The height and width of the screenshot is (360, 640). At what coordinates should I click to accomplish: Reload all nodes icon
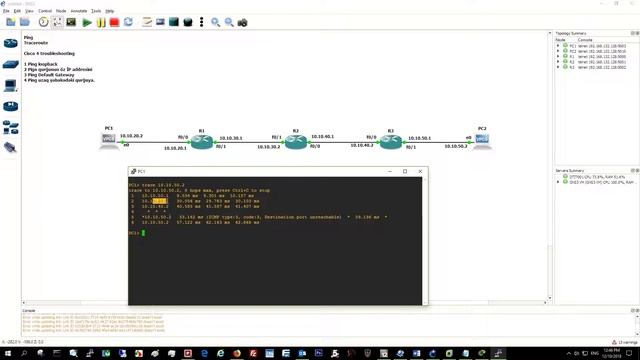(x=128, y=22)
